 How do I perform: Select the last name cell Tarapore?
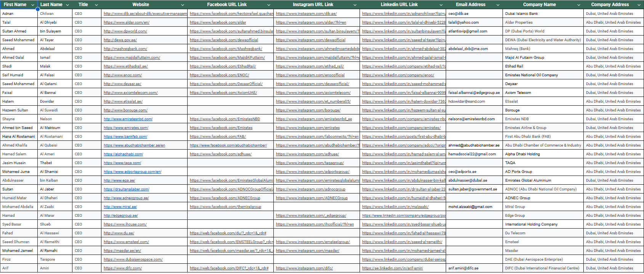pos(55,259)
